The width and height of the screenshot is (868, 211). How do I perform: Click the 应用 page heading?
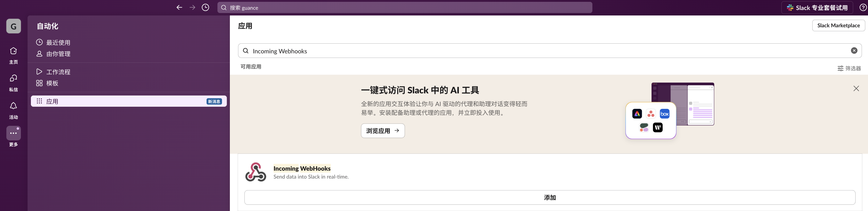245,26
